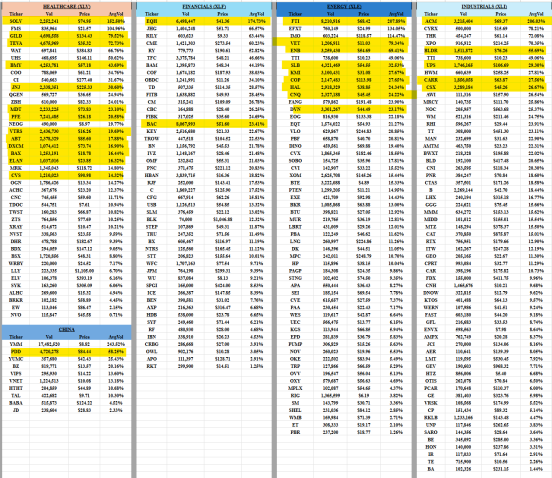552x478 pixels.
Task: Click the OBDC ticker cell
Action: pyautogui.click(x=152, y=80)
